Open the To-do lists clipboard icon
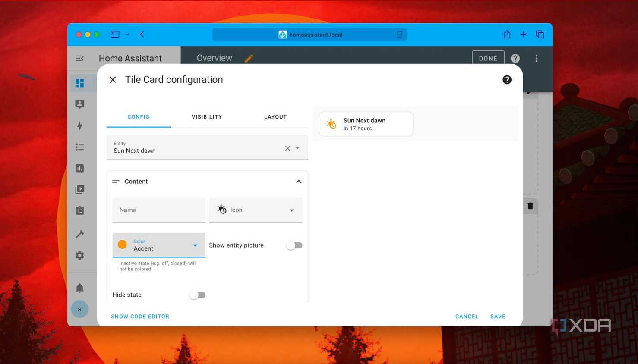The image size is (638, 364). [80, 210]
